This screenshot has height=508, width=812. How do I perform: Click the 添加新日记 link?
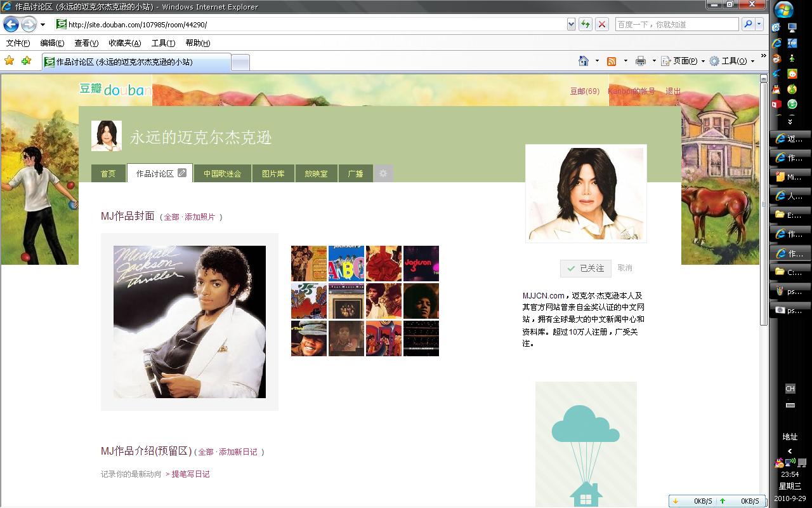[238, 452]
